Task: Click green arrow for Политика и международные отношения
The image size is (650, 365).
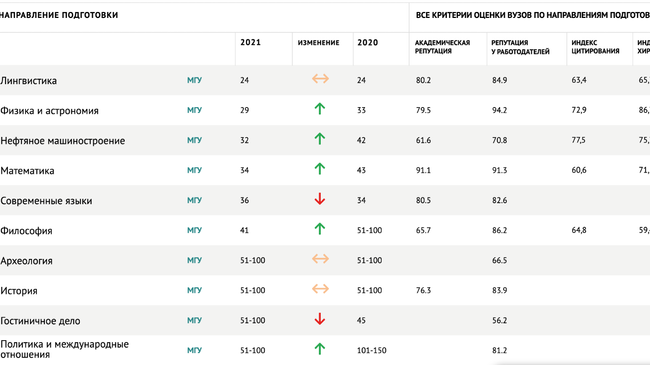Action: coord(320,349)
